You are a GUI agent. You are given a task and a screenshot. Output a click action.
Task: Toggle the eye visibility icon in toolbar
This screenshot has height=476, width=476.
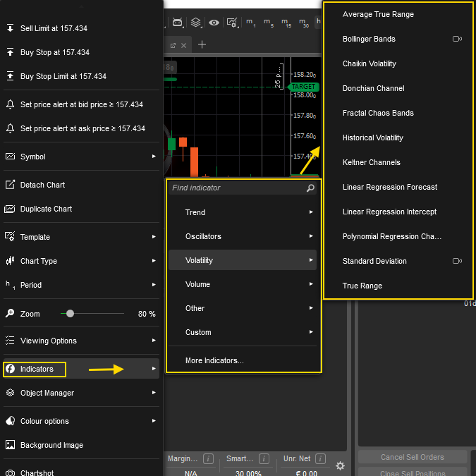click(214, 23)
